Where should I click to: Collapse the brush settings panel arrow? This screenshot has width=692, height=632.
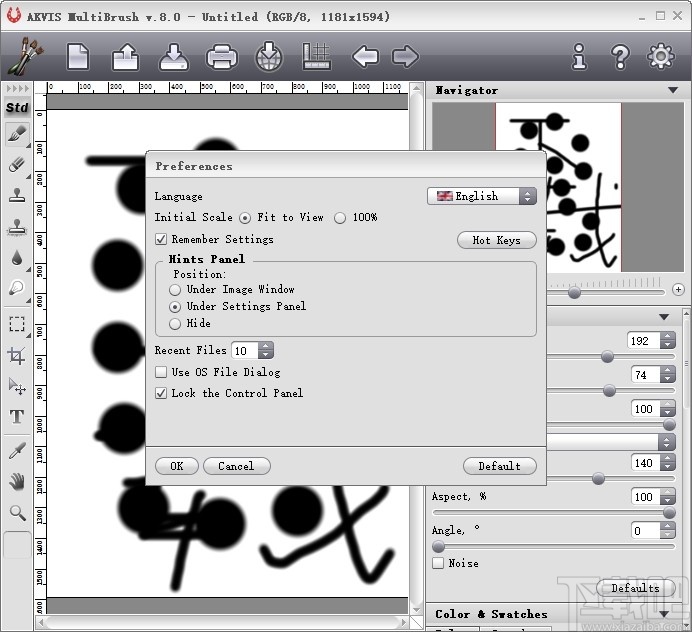click(664, 317)
